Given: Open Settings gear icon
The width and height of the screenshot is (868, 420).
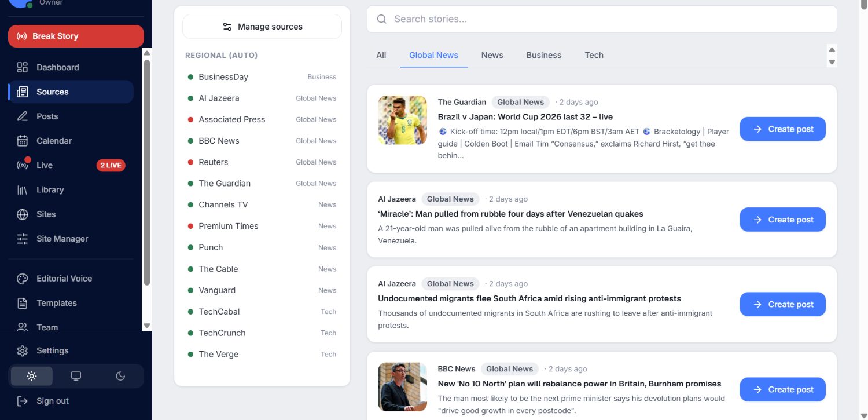Looking at the screenshot, I should (x=23, y=350).
